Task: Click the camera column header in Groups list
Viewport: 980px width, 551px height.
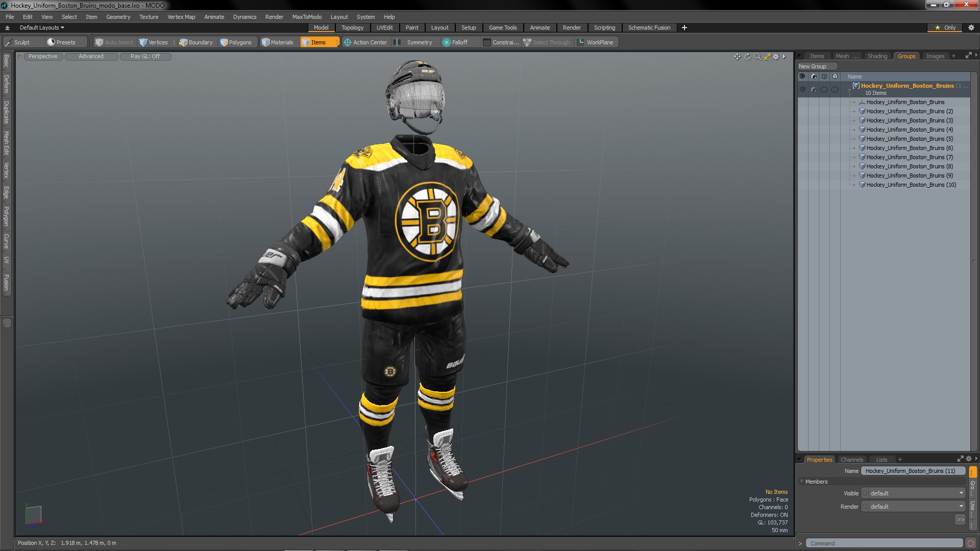Action: tap(813, 77)
